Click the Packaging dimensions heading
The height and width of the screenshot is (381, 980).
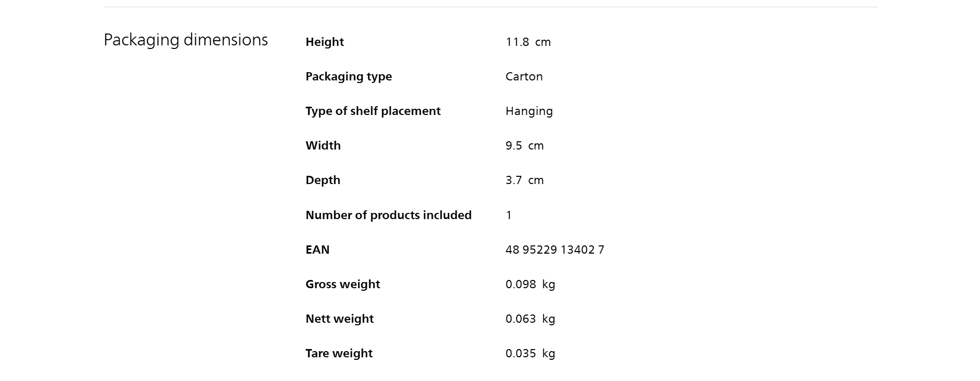pyautogui.click(x=186, y=40)
